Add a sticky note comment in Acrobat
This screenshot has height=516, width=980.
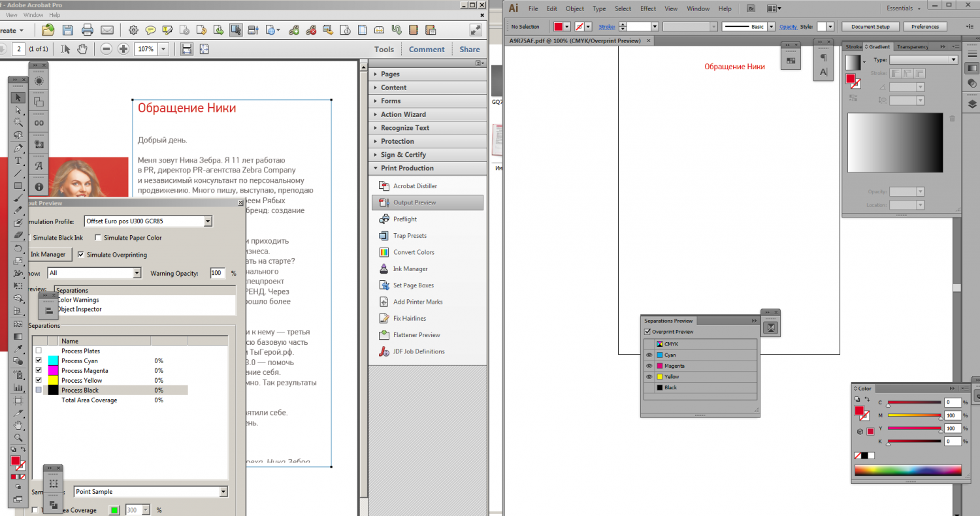pos(150,30)
